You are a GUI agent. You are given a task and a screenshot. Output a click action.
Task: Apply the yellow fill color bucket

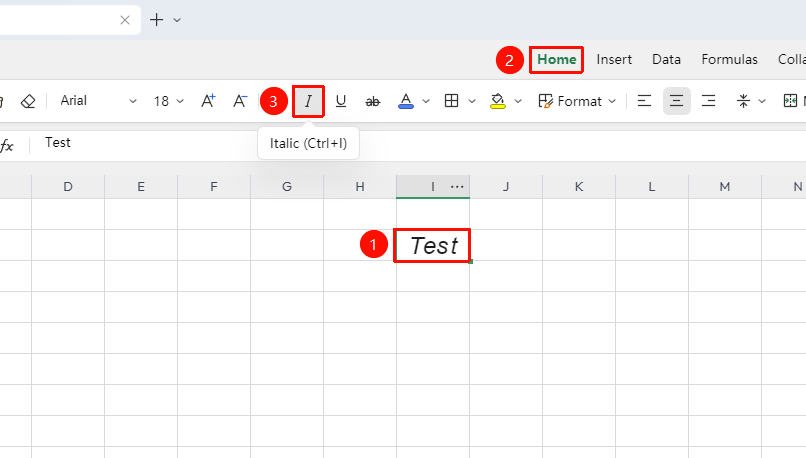pos(498,101)
